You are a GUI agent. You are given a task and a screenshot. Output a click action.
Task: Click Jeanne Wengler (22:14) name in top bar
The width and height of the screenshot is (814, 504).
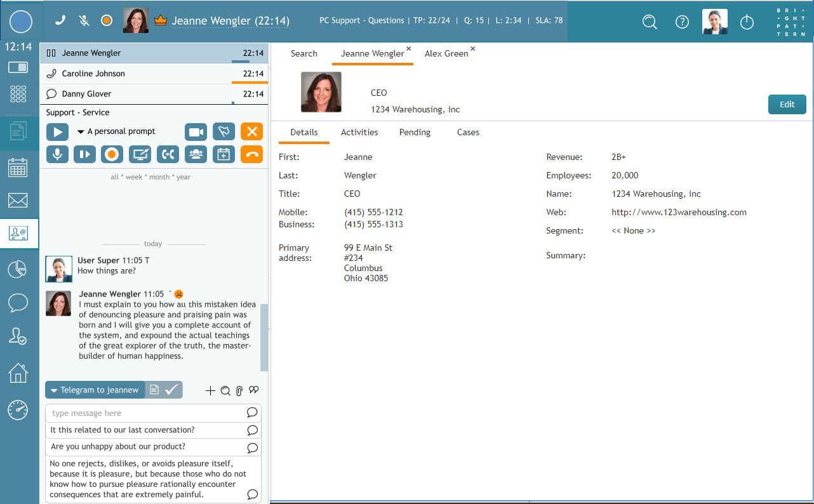coord(230,21)
